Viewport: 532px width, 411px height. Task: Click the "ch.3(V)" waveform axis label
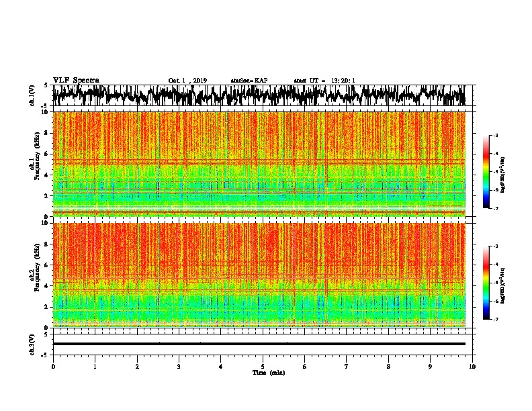[32, 345]
